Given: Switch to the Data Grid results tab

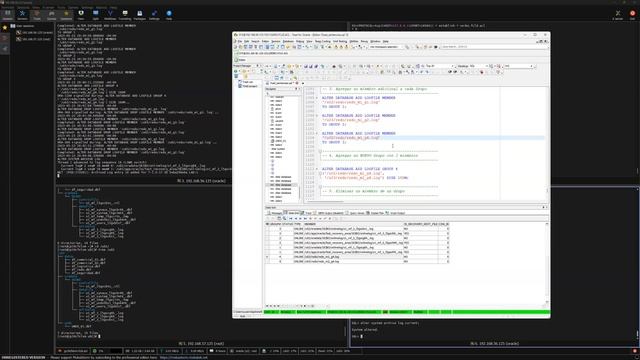Looking at the screenshot, I should 291,213.
